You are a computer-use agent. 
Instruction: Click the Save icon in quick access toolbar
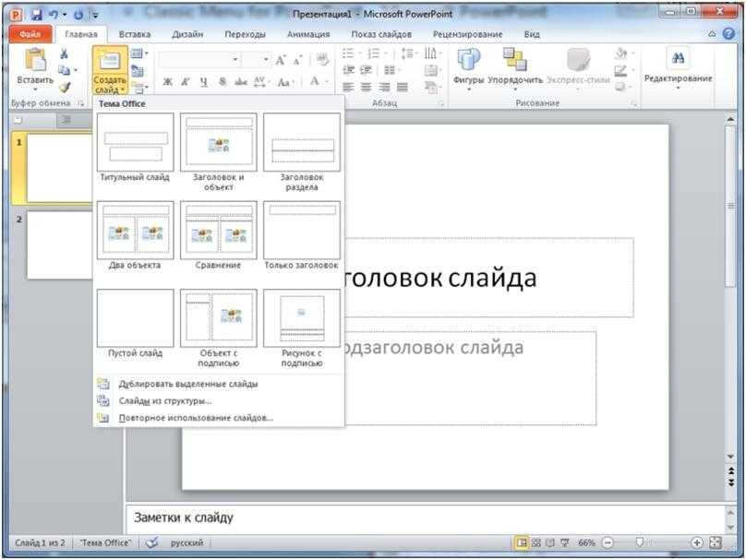(x=37, y=15)
